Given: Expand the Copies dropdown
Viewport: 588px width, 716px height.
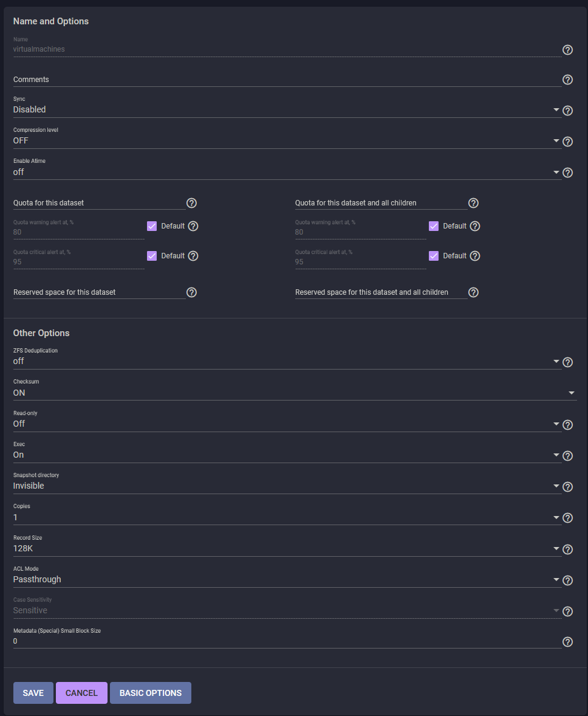Looking at the screenshot, I should coord(285,518).
